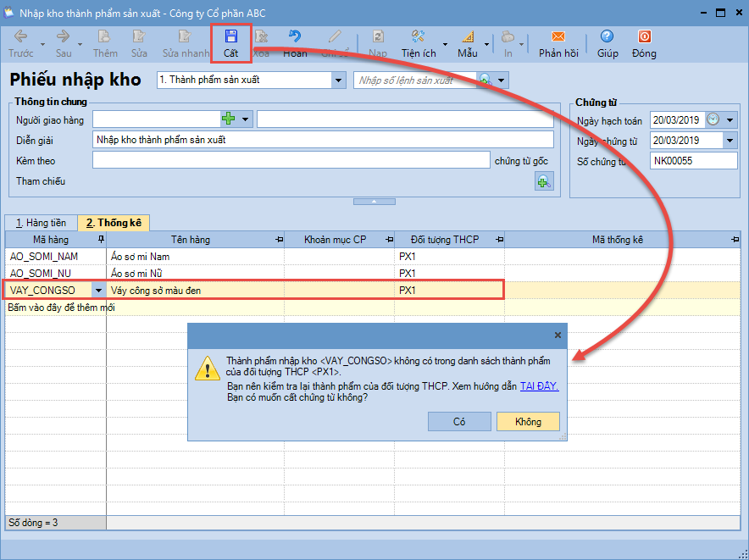The height and width of the screenshot is (560, 749).
Task: Open the '1. Thành phẩm sản xuất' type dropdown
Action: point(338,80)
